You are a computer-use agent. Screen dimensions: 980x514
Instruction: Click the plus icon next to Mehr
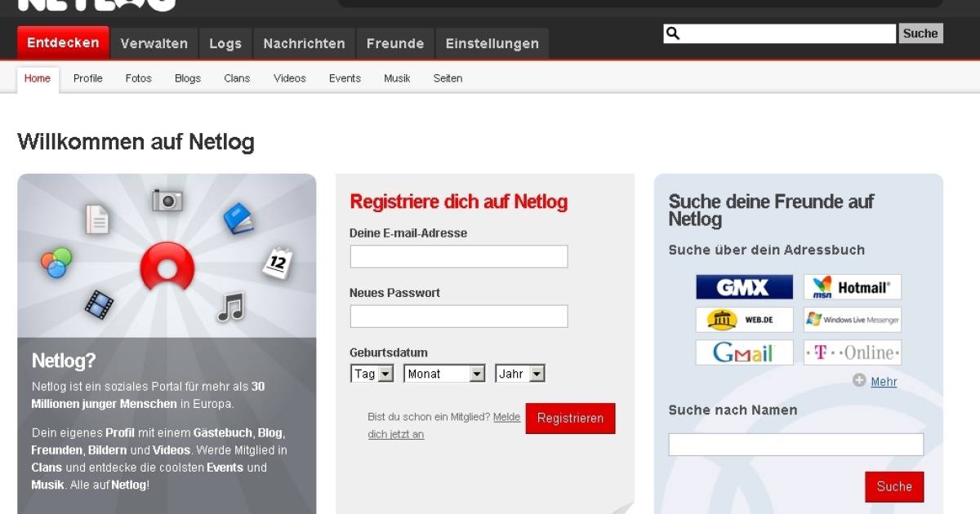coord(858,380)
